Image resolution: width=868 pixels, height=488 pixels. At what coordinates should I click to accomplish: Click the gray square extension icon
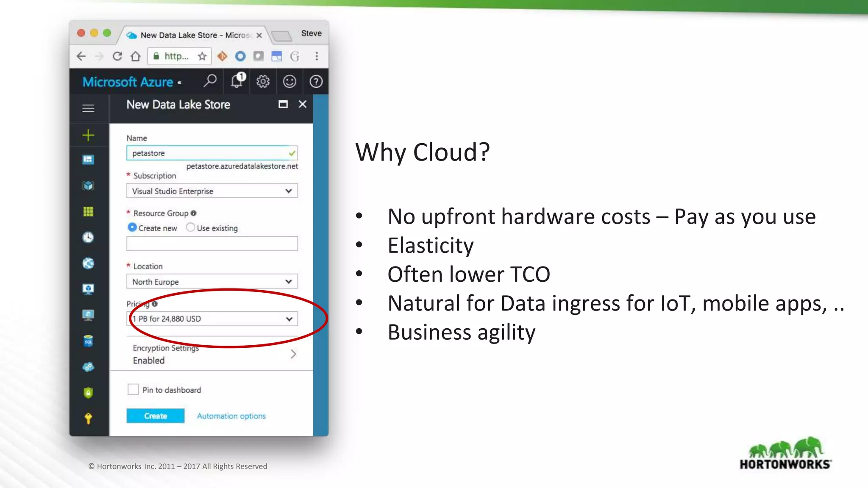pyautogui.click(x=259, y=56)
